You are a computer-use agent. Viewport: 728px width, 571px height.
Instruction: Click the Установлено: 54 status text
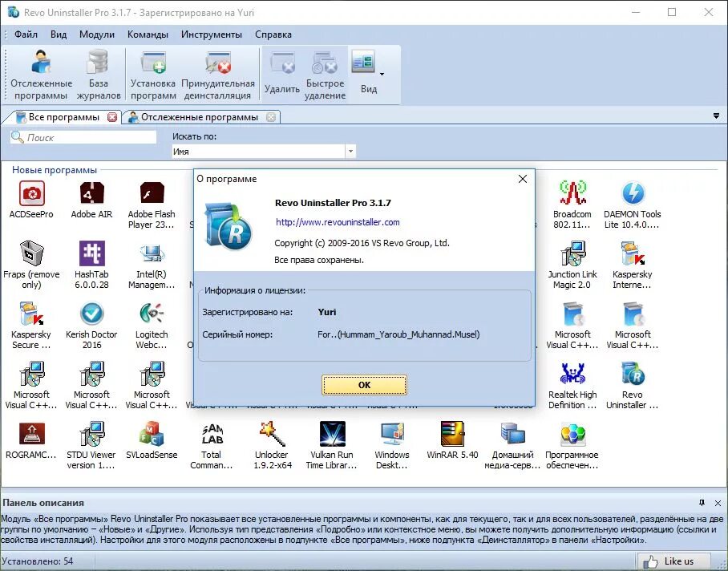[x=37, y=561]
